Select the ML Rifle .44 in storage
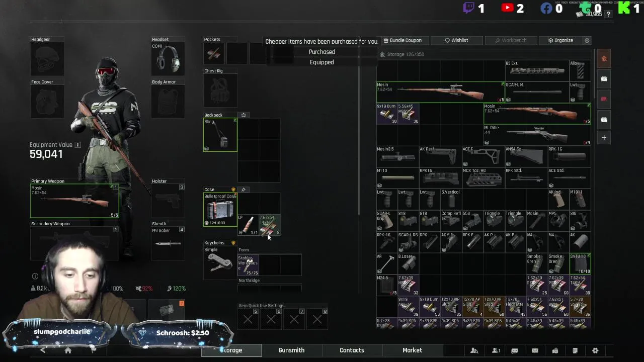Image resolution: width=644 pixels, height=362 pixels. (x=537, y=135)
